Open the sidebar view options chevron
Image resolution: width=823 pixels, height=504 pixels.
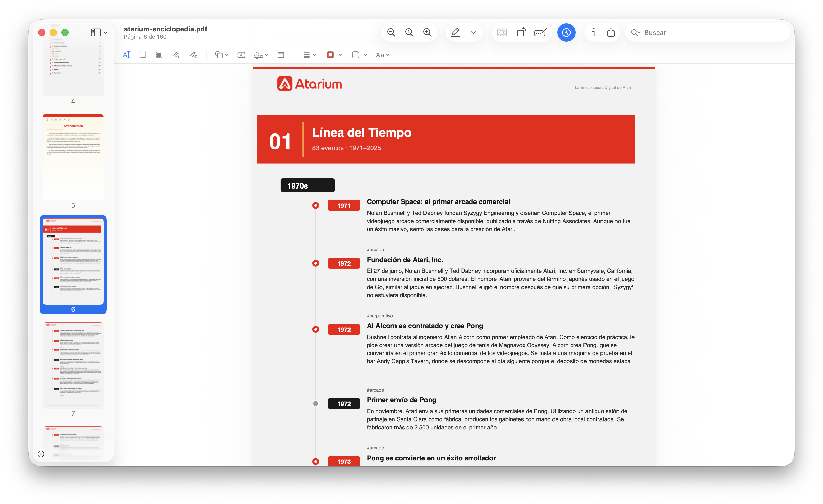coord(106,33)
